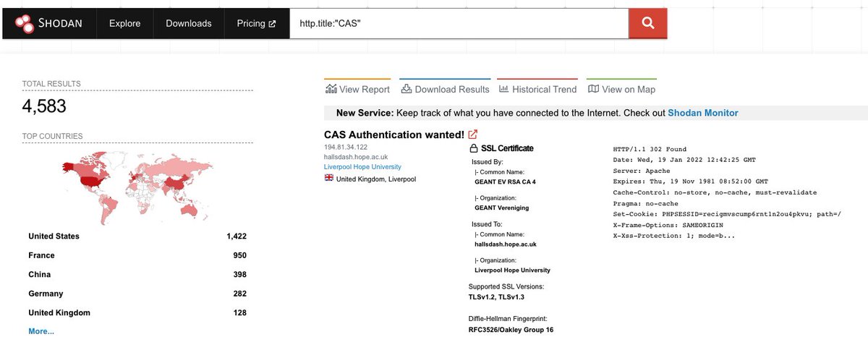Click the TLSv1.2, TLSv1.3 versions text

(498, 296)
